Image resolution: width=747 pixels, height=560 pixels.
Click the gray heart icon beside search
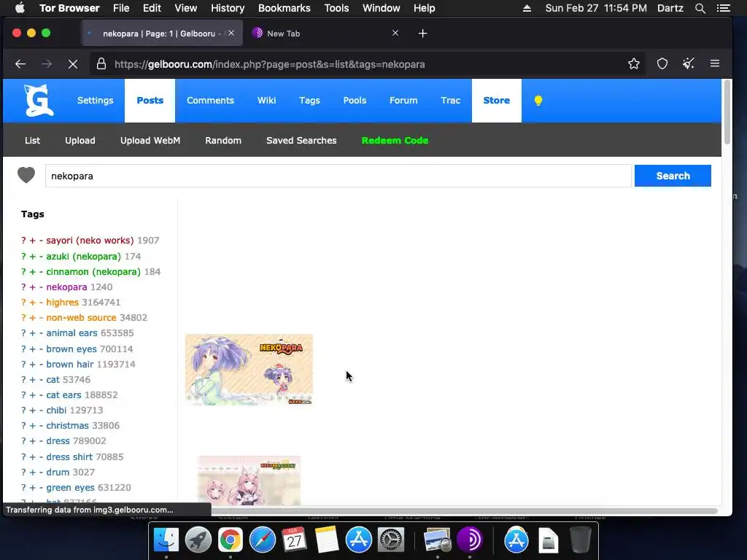coord(26,175)
